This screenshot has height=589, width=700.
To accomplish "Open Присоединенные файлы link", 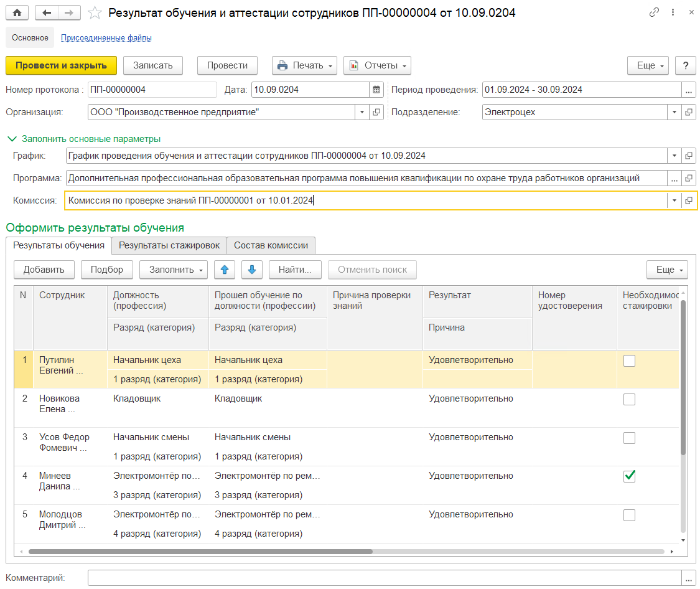I will tap(106, 38).
